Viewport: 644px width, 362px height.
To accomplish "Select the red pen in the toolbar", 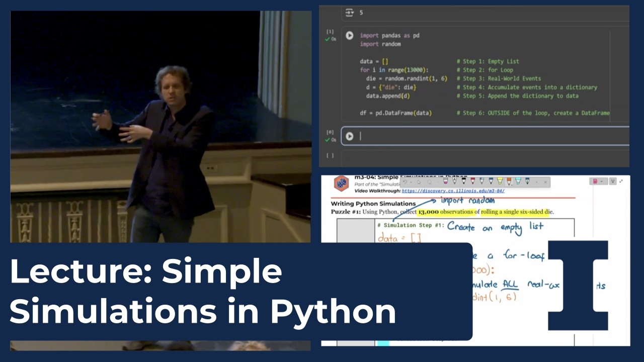I will click(x=472, y=181).
